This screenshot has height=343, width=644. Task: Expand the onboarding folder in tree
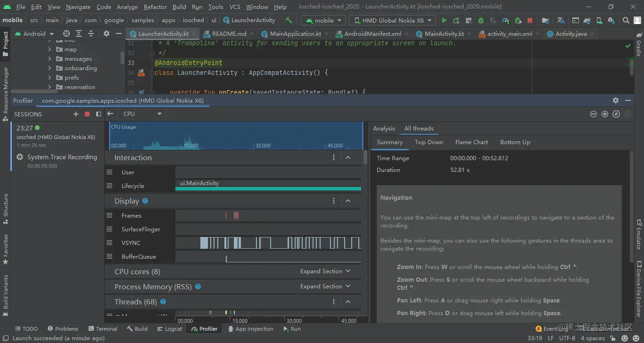coord(50,68)
